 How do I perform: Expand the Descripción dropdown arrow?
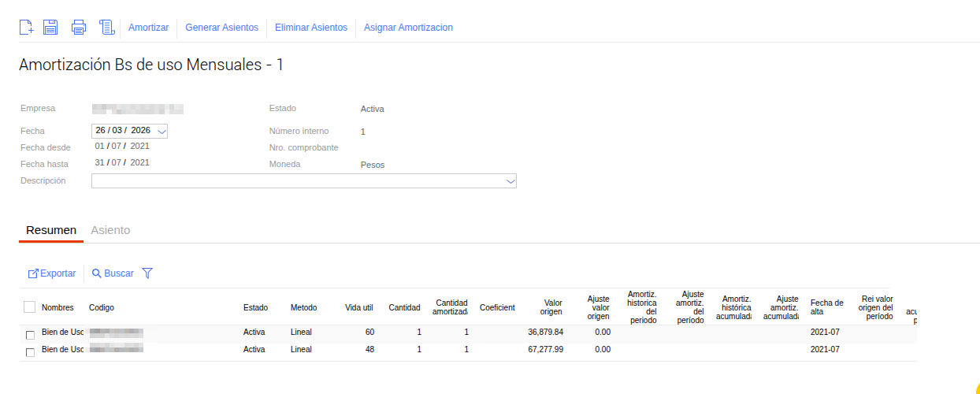510,181
